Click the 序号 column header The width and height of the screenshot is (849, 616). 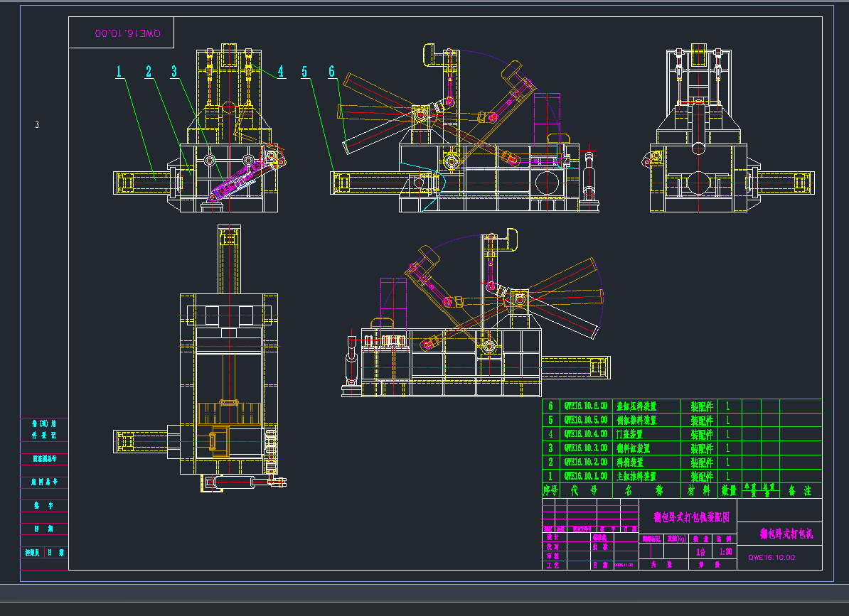(551, 490)
